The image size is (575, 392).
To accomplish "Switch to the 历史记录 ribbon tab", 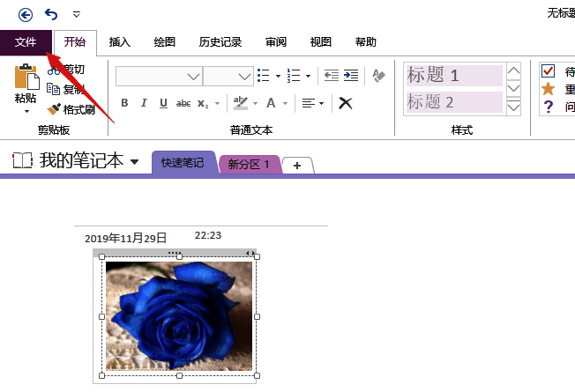I will [x=220, y=42].
